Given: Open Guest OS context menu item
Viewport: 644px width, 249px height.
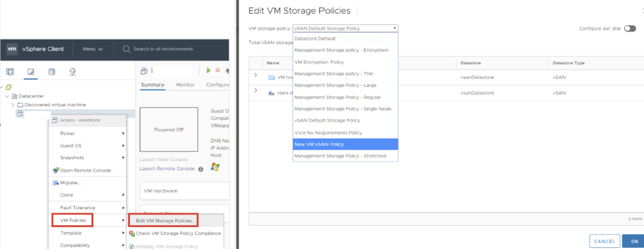Looking at the screenshot, I should pyautogui.click(x=71, y=146).
